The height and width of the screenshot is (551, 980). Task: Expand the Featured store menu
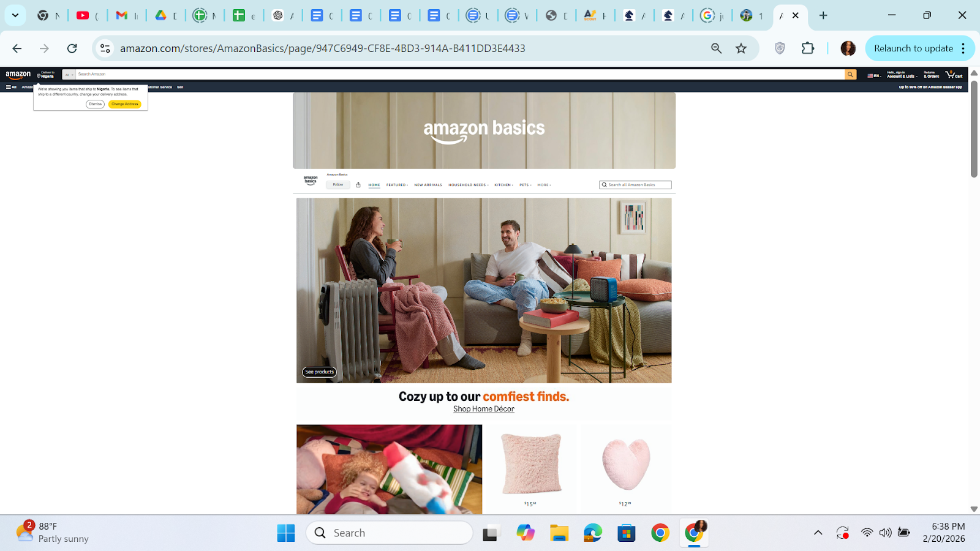(x=397, y=185)
